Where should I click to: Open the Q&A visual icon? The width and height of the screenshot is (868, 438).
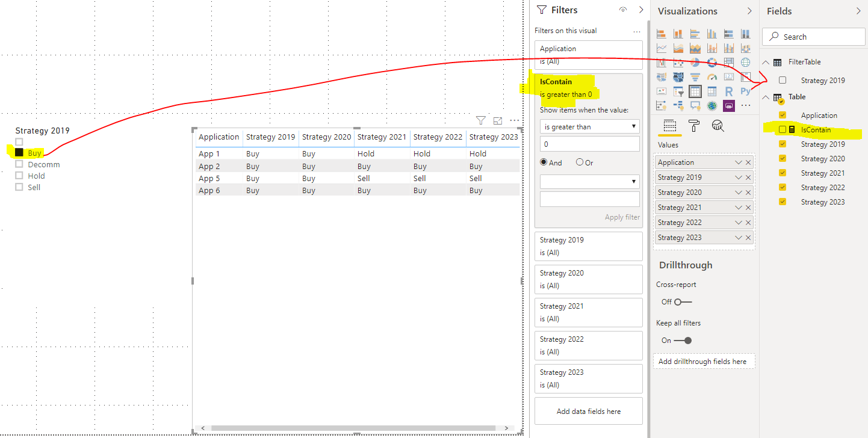[x=695, y=106]
